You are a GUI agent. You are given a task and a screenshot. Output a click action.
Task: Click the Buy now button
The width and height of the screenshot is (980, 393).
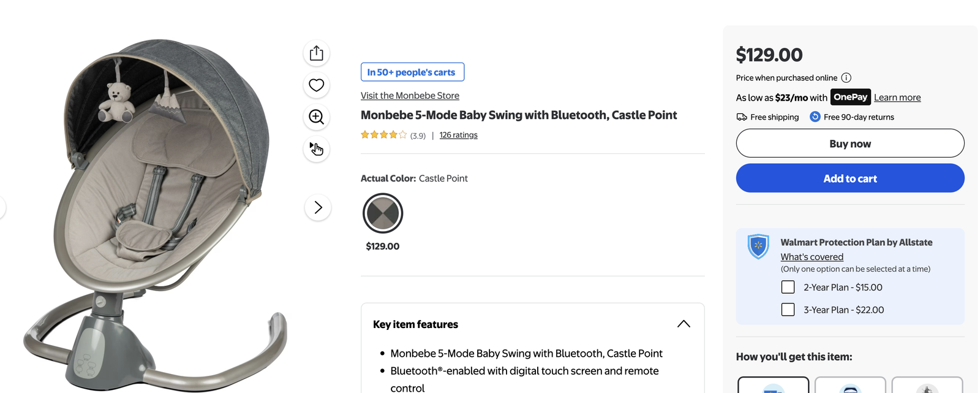click(x=850, y=143)
